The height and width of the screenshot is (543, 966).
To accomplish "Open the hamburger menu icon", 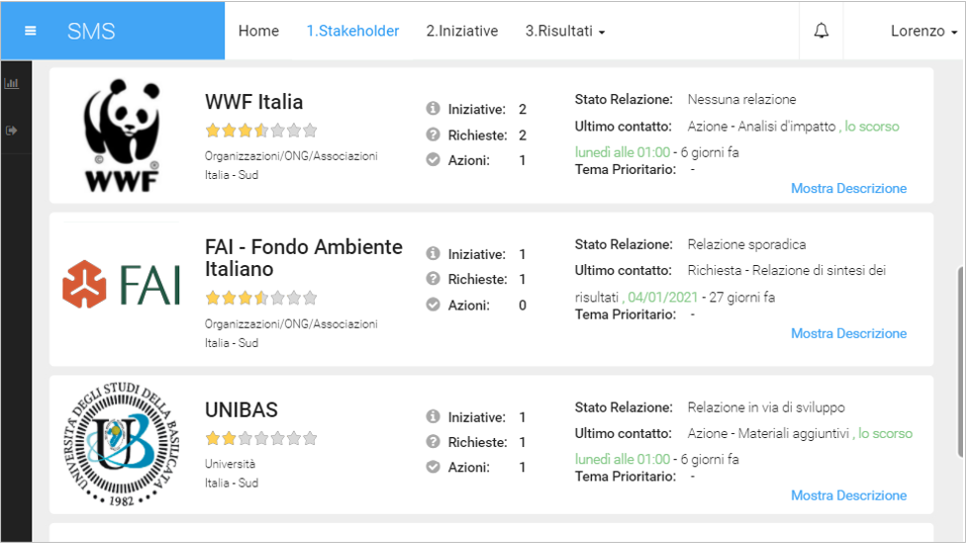I will 30,31.
